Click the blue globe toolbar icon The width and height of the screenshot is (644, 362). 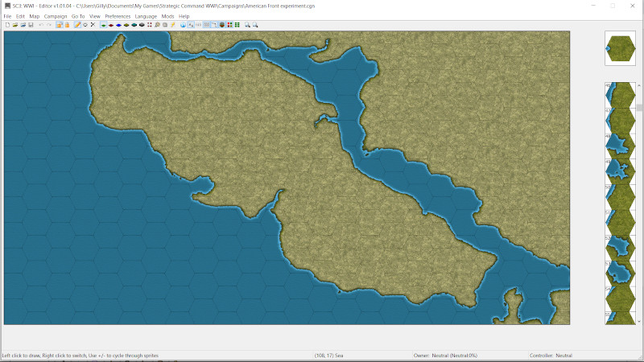click(x=183, y=25)
